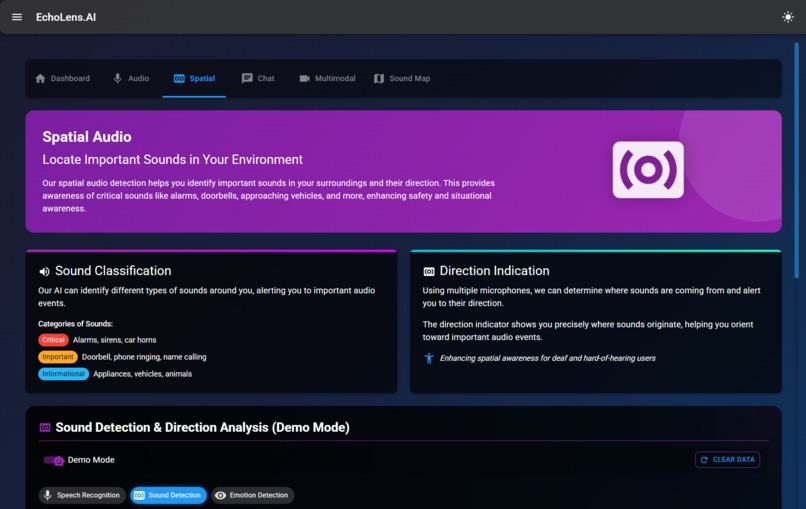Click 'Appliances, vehicles, animals' text
Image resolution: width=806 pixels, height=509 pixels.
[142, 374]
